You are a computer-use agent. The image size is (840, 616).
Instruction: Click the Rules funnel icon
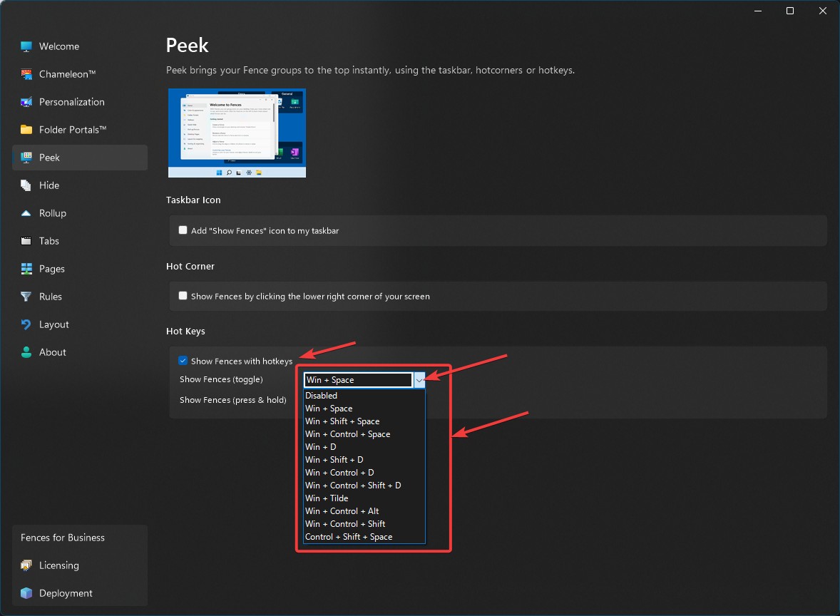click(26, 297)
